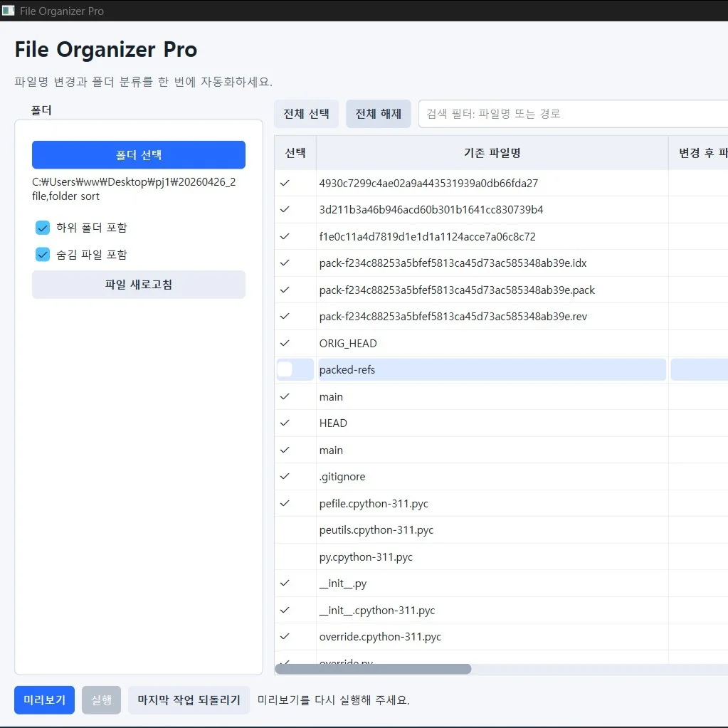The height and width of the screenshot is (728, 728).
Task: Click 마지막 작업 되돌리기 button
Action: click(x=189, y=700)
